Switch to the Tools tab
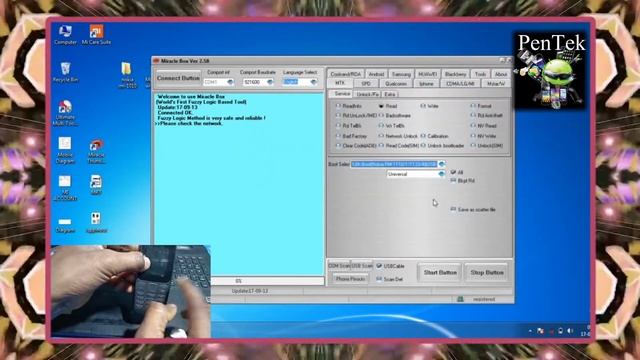 [x=480, y=74]
